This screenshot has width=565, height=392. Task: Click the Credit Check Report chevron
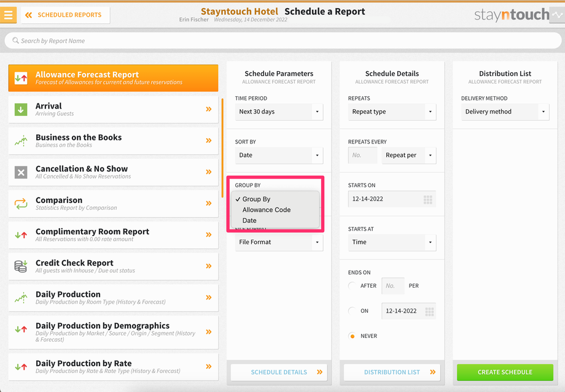coord(209,266)
